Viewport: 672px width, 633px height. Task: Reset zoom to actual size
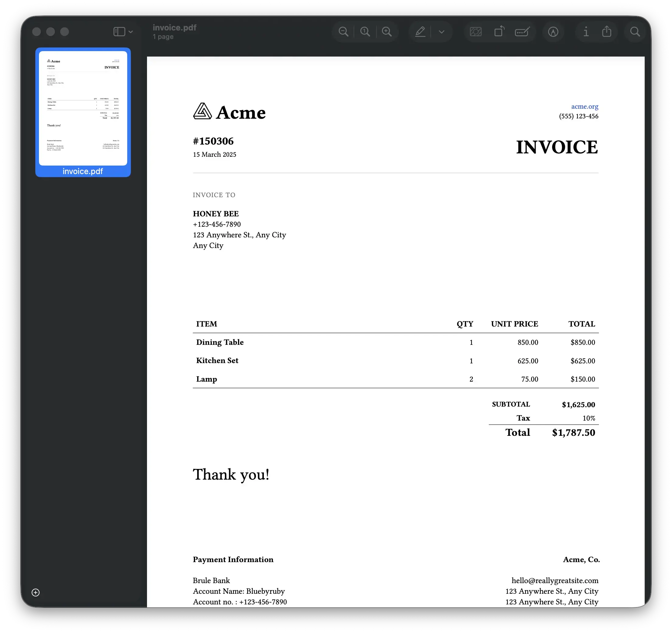click(365, 32)
